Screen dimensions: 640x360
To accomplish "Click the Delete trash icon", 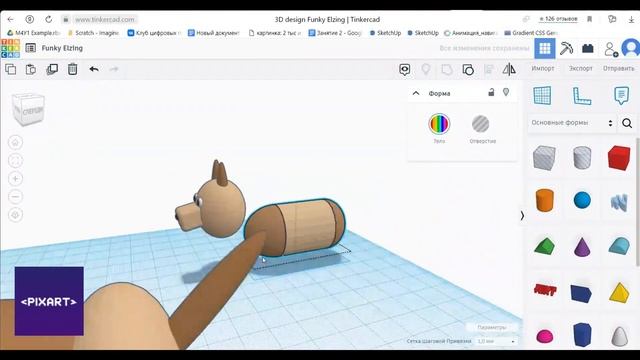I will point(73,69).
